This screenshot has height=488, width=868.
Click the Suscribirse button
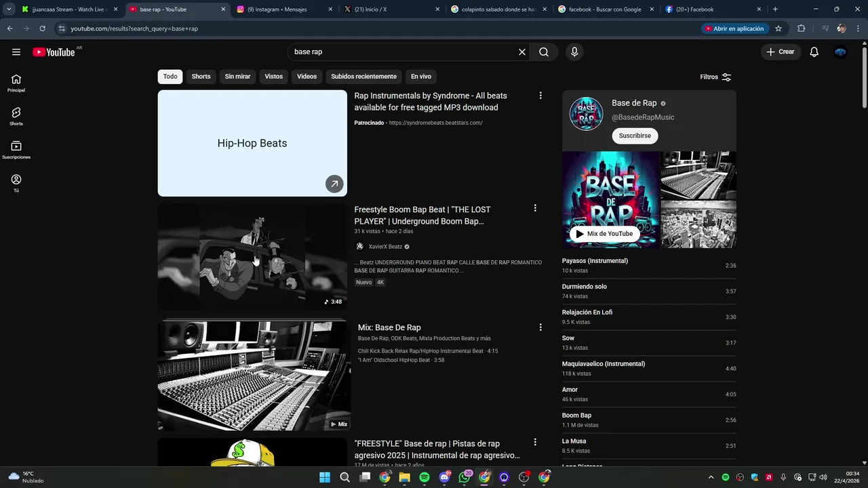(635, 136)
